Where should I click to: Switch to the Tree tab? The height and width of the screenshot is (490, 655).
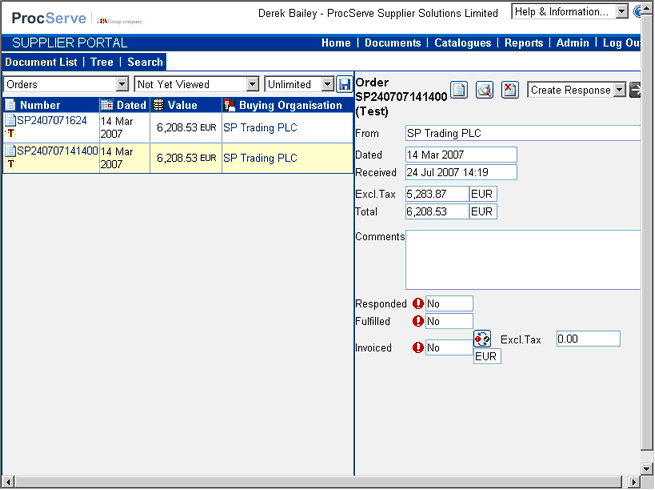click(x=101, y=62)
